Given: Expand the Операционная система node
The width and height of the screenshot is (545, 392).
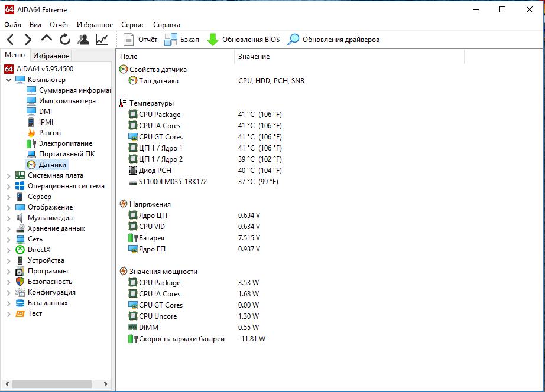Looking at the screenshot, I should tap(9, 187).
